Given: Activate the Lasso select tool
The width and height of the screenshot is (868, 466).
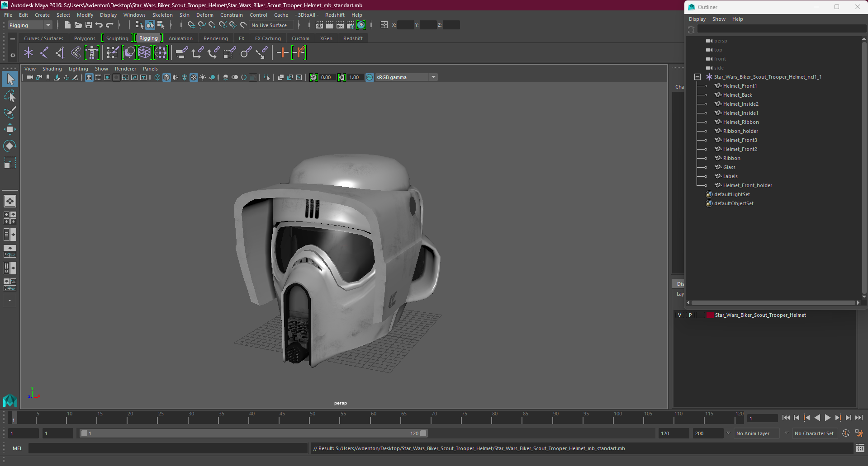Looking at the screenshot, I should 10,96.
